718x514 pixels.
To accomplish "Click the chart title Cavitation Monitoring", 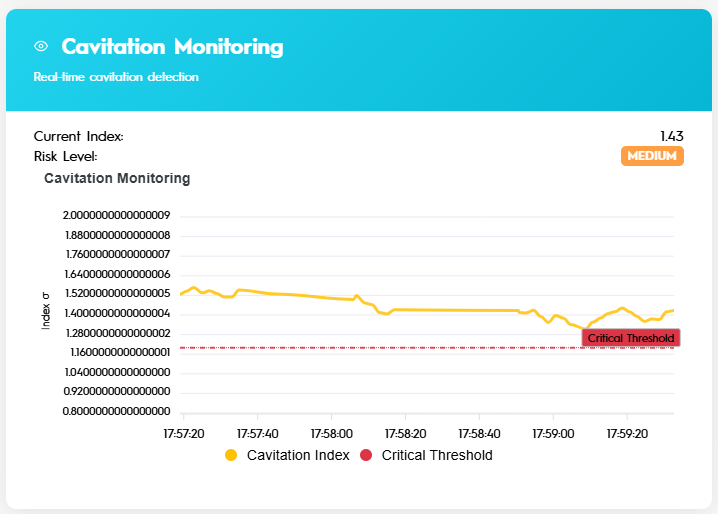I will (x=117, y=179).
